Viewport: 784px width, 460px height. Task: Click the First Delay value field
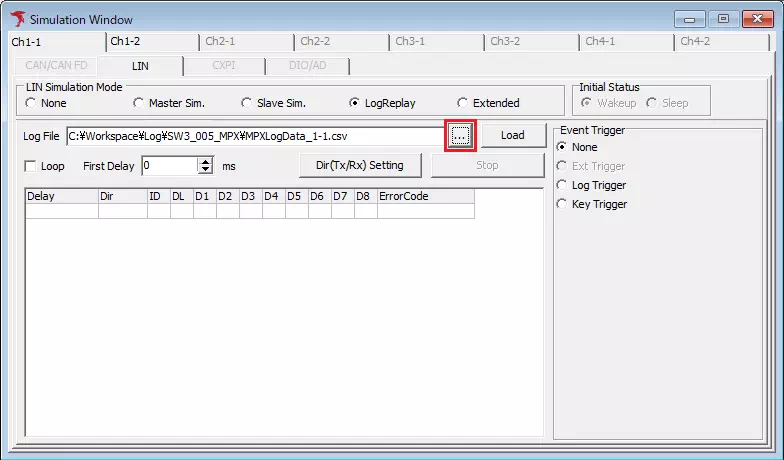(169, 166)
